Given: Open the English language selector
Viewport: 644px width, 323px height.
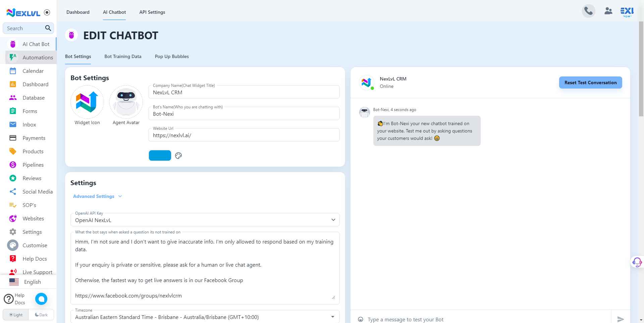Looking at the screenshot, I should [x=28, y=282].
